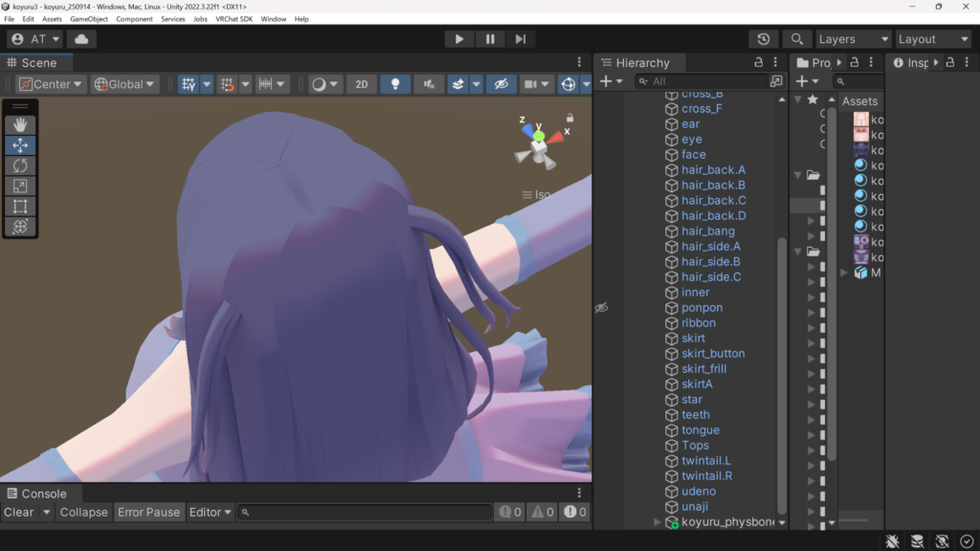Toggle 2D scene view mode
The image size is (980, 551).
[361, 84]
